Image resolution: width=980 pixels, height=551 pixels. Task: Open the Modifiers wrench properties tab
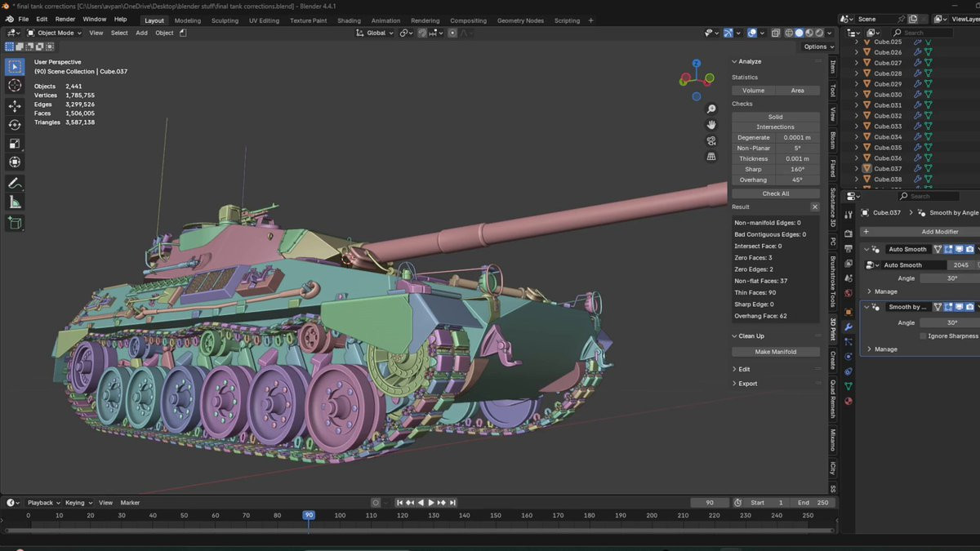849,327
